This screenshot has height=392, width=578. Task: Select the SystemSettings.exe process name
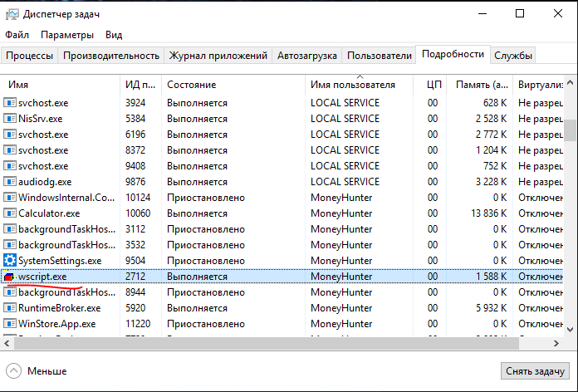coord(60,261)
